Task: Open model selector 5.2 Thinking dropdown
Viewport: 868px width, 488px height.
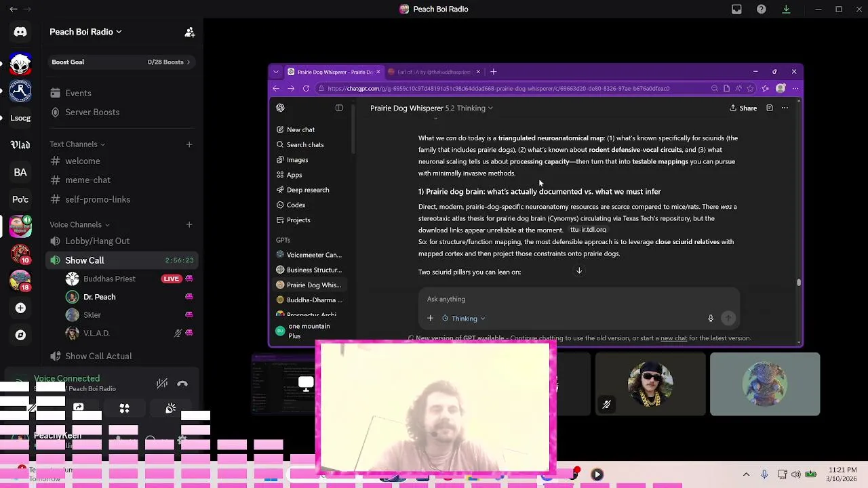Action: point(469,108)
